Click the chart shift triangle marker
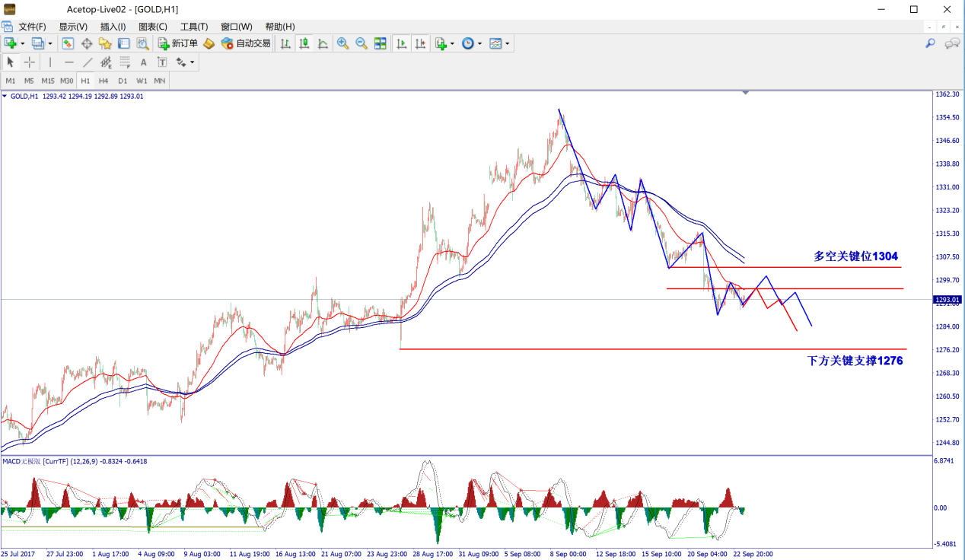 [746, 93]
